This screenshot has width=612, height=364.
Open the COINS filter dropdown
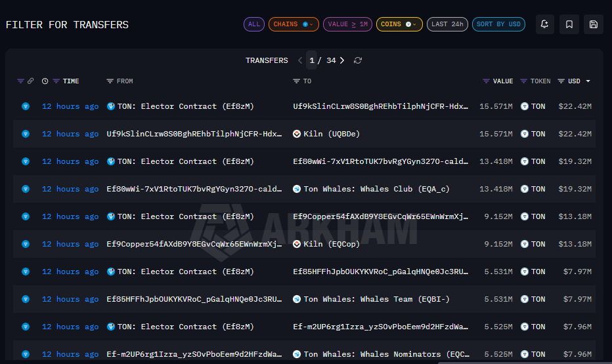[399, 24]
